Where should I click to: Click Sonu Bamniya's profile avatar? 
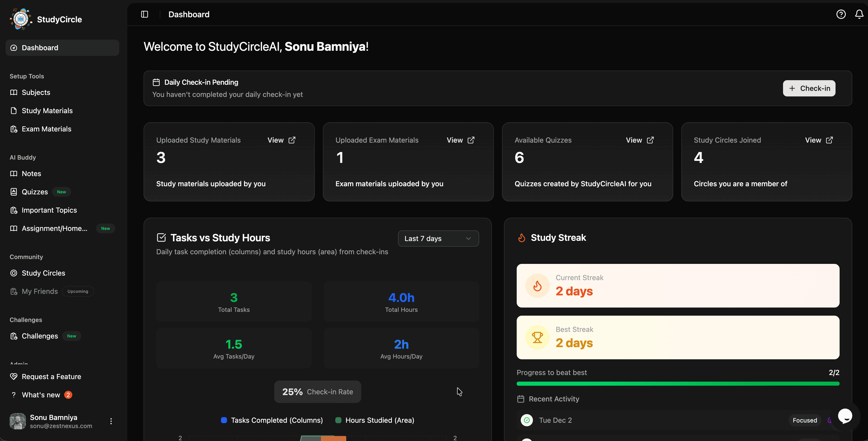pos(18,421)
